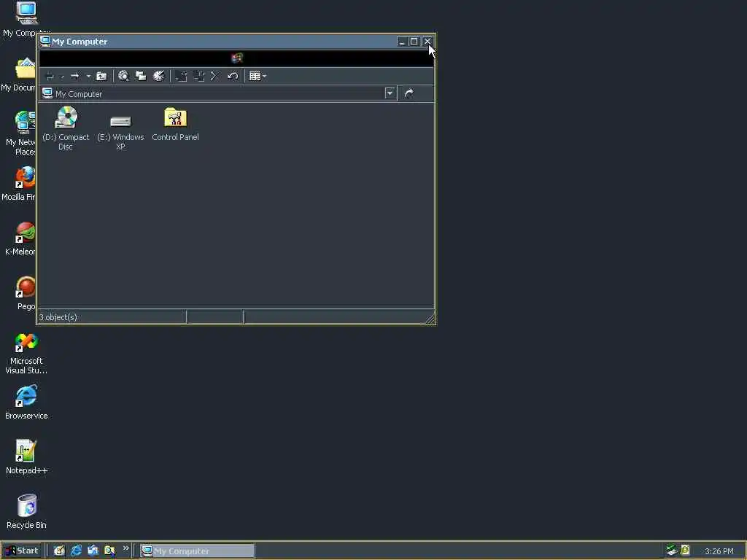
Task: Click the folder search Quick Launch icon
Action: point(109,551)
